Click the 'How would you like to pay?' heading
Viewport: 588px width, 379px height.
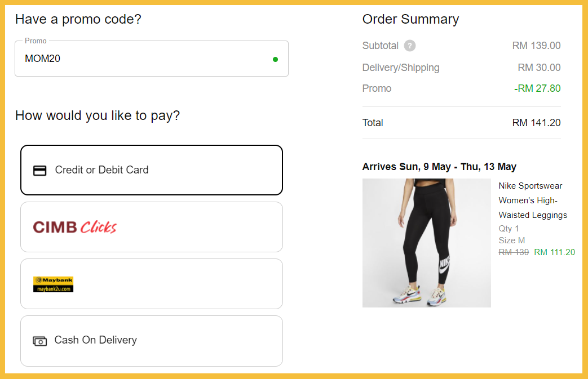click(x=98, y=116)
